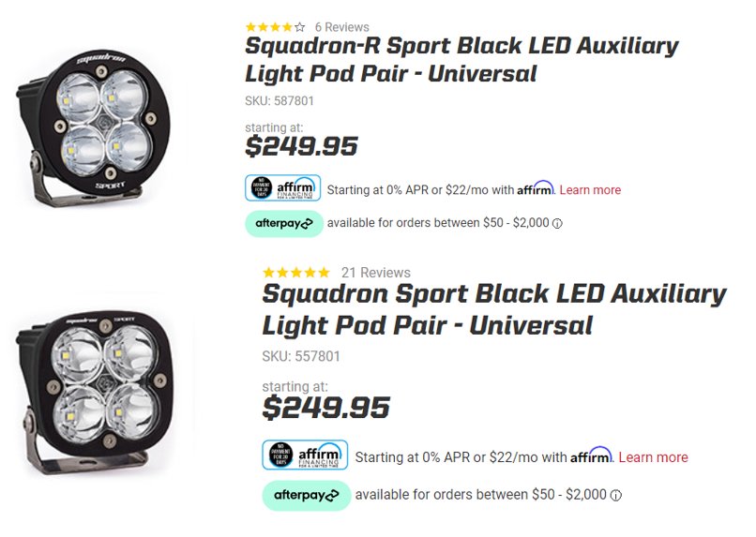Open Afterpay info icon for Squadron-R Sport
Screen dimensions: 756x537
pos(557,223)
